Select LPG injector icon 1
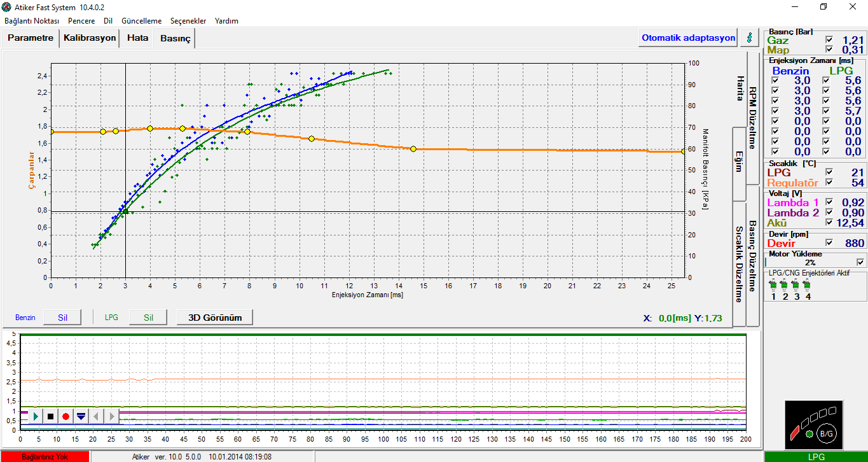This screenshot has height=462, width=868. click(773, 286)
